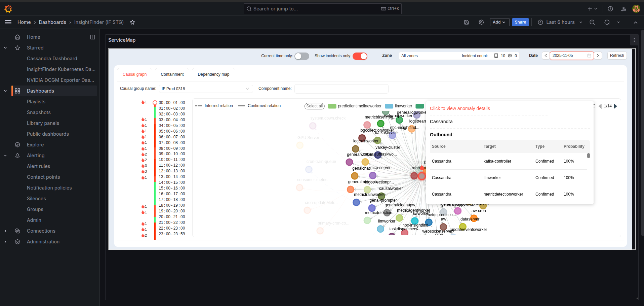Screen dimensions: 644x306
Task: Click the zoom out time range icon
Action: pyautogui.click(x=592, y=22)
